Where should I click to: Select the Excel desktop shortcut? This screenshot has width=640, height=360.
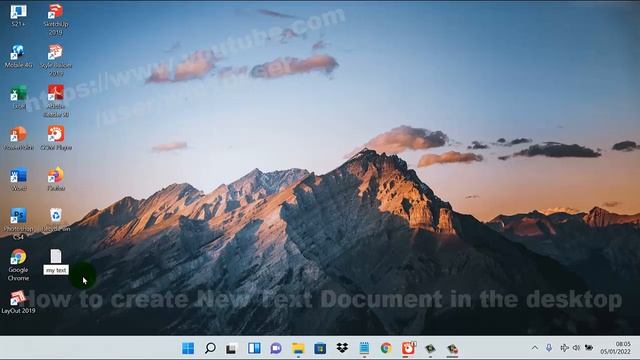click(18, 97)
